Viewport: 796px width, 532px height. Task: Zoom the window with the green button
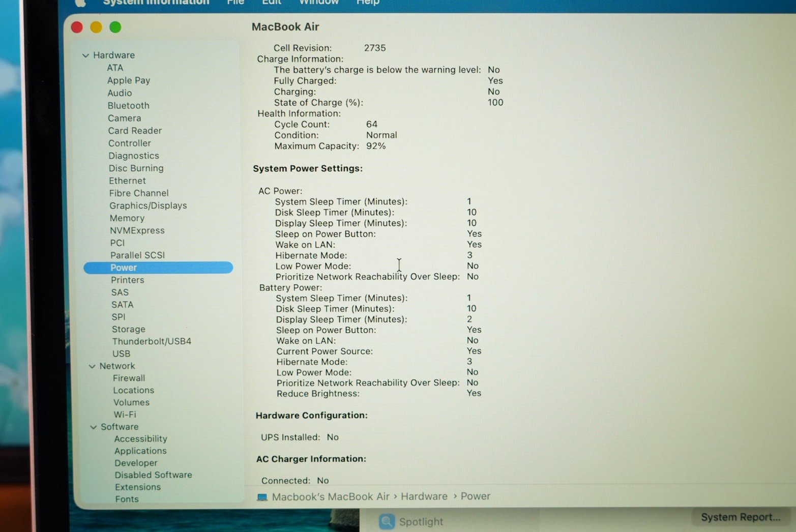tap(115, 27)
